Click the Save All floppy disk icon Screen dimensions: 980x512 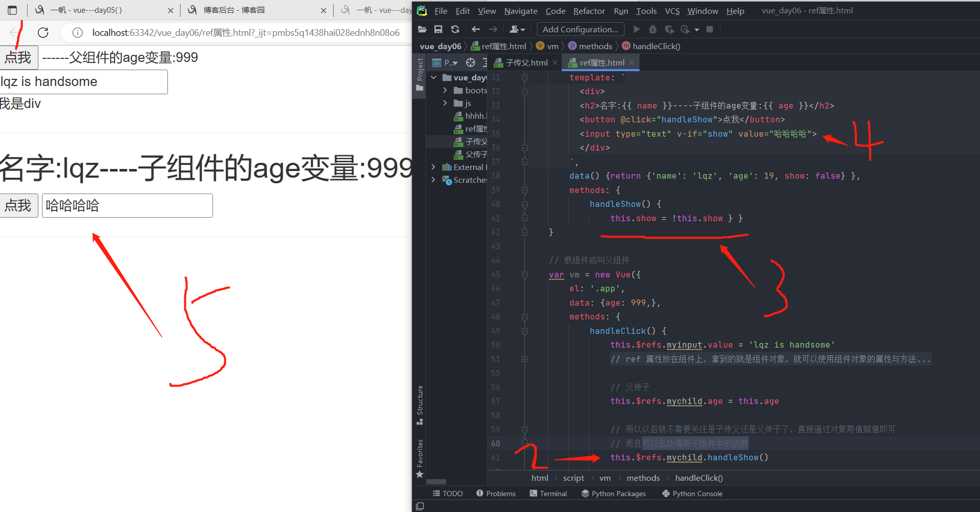[x=438, y=29]
